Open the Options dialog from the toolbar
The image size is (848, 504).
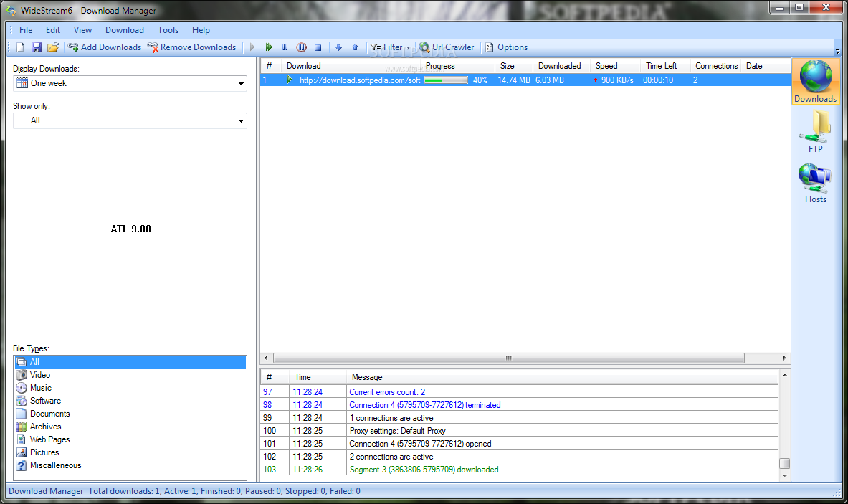pos(506,47)
